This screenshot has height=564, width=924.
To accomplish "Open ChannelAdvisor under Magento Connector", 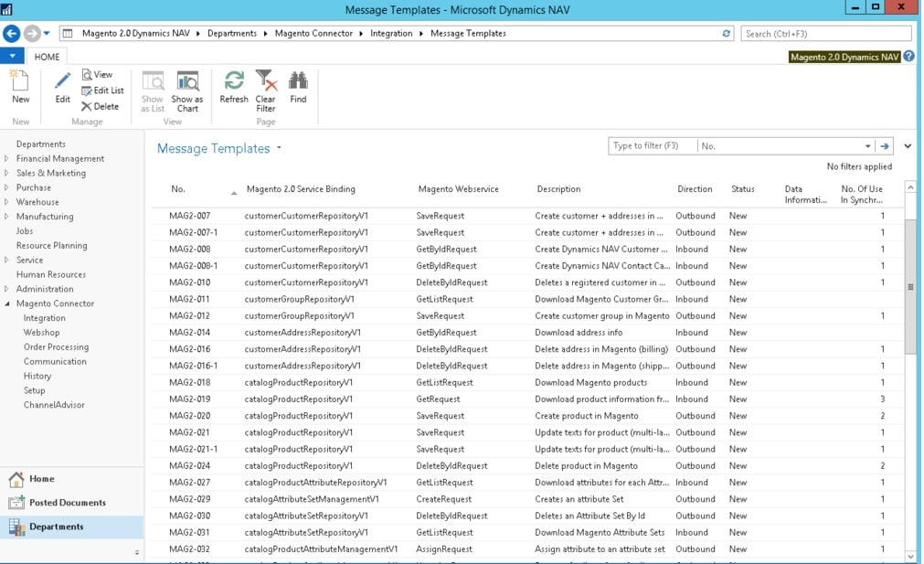I will tap(54, 405).
